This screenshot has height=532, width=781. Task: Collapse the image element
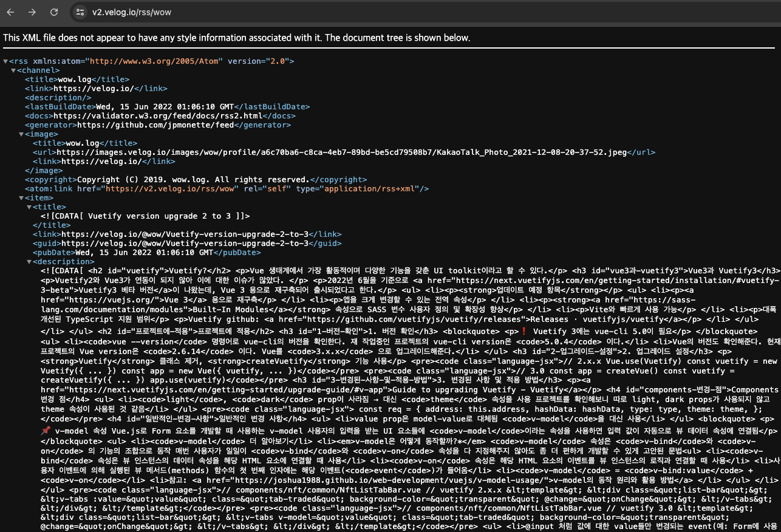point(21,134)
